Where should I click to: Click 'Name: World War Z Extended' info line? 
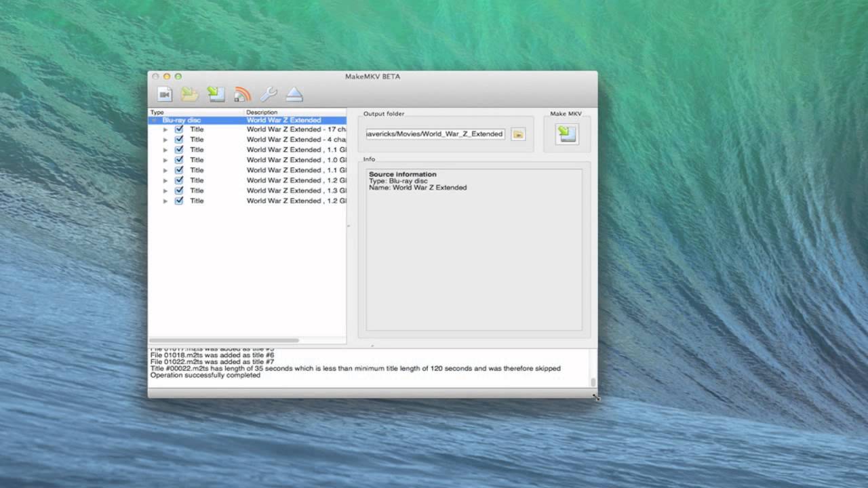coord(418,188)
